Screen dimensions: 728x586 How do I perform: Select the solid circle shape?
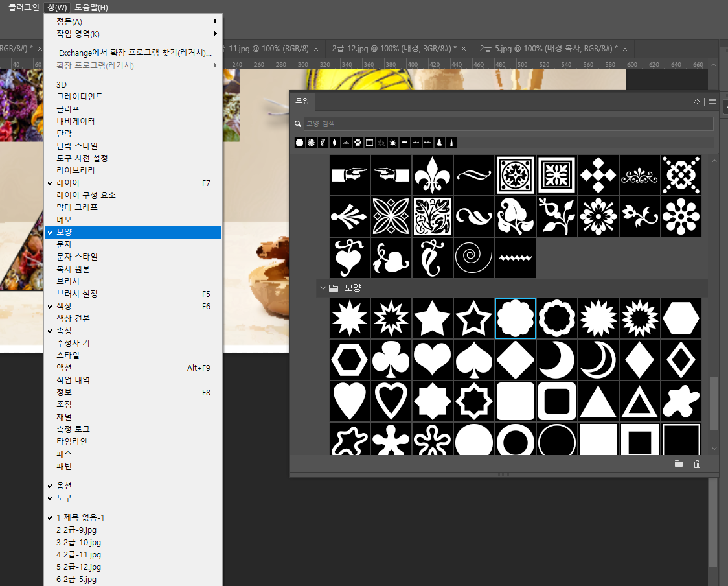point(473,439)
